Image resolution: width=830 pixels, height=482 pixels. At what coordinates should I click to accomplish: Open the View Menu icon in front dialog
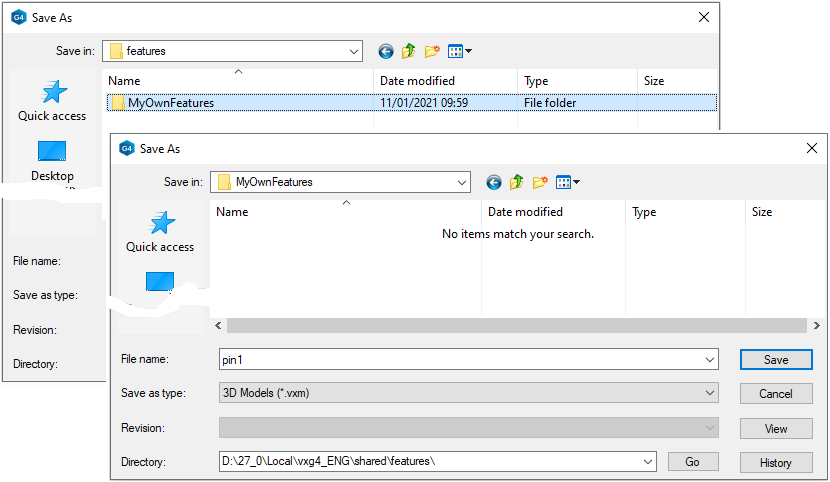tap(568, 182)
